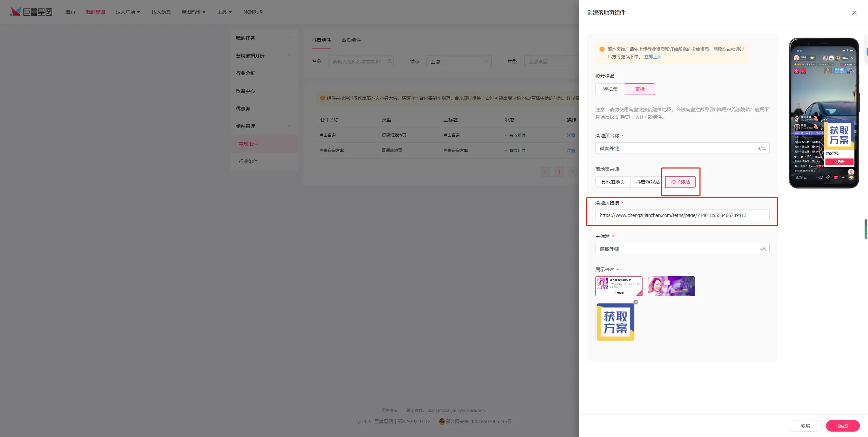Screen dimensions: 868x437
Task: Select the purple banner display card
Action: point(671,286)
